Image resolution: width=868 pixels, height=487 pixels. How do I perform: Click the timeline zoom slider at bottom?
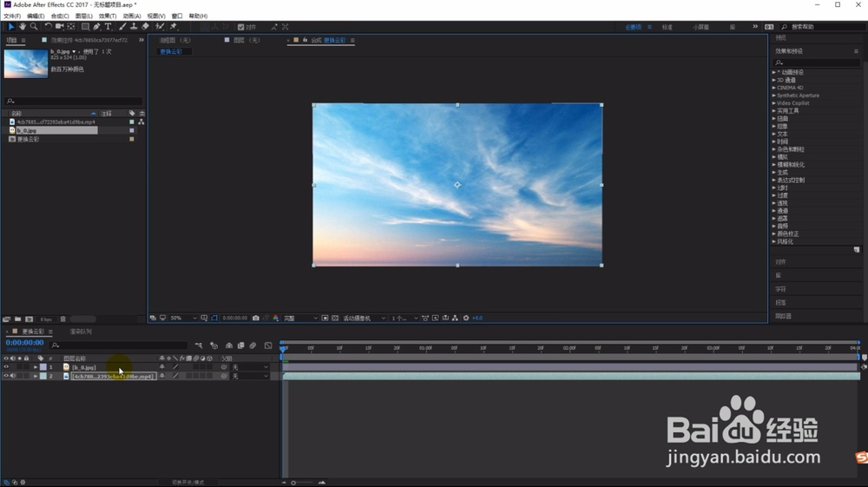[x=302, y=483]
